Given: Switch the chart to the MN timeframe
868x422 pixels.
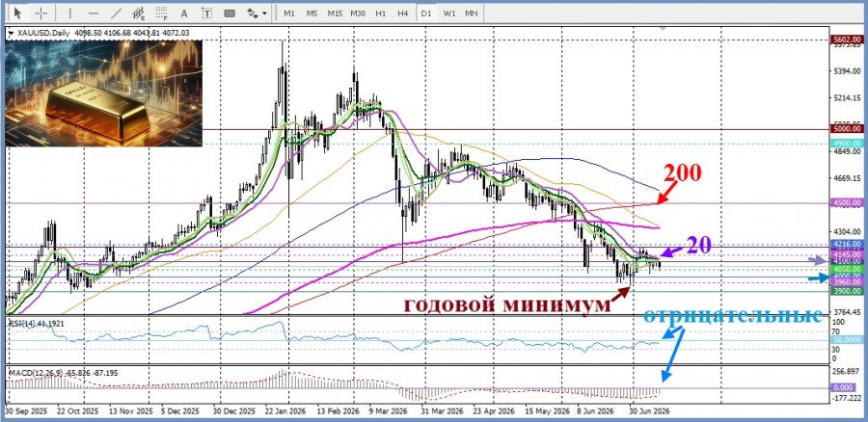Looking at the screenshot, I should (471, 13).
